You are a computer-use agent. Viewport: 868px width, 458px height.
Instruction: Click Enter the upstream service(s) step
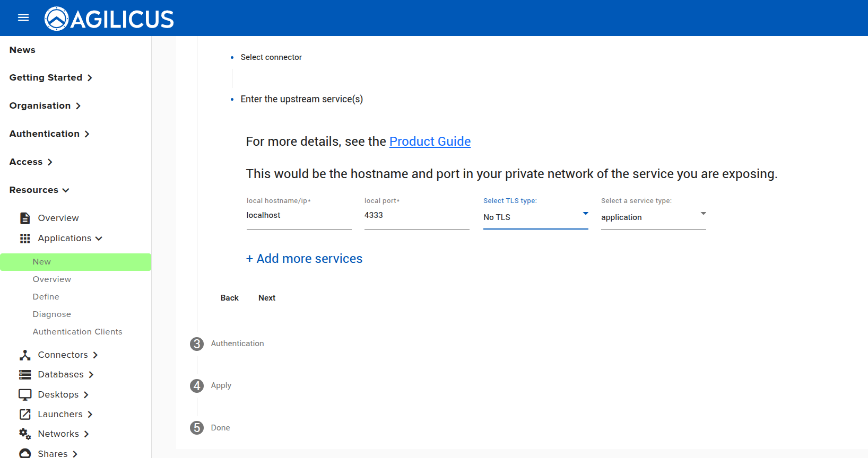[x=302, y=99]
